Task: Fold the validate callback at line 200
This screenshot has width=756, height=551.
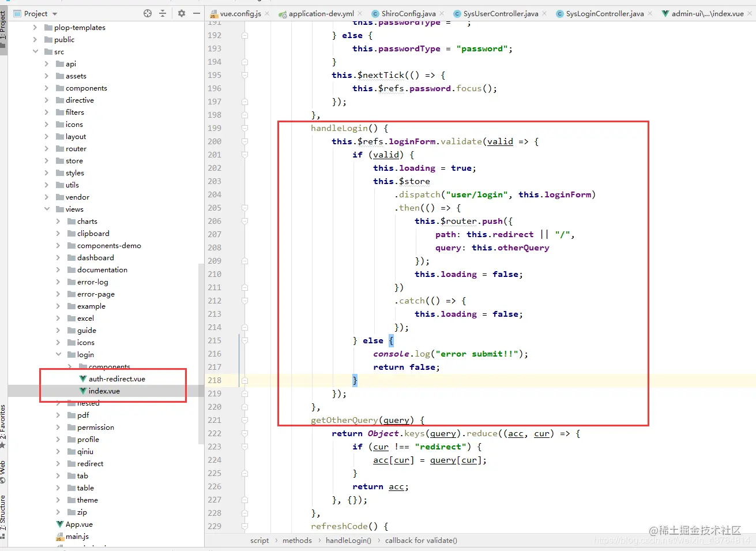Action: (245, 141)
